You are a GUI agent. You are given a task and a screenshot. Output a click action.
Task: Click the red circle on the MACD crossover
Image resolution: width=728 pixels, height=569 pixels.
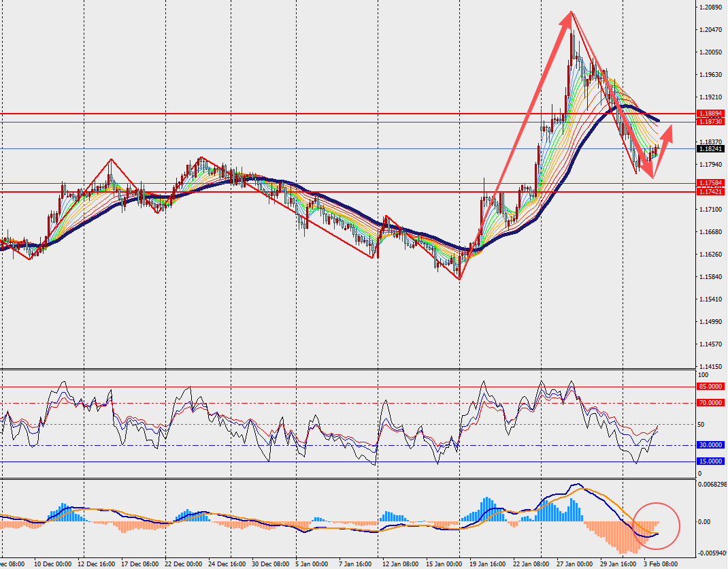click(x=657, y=526)
